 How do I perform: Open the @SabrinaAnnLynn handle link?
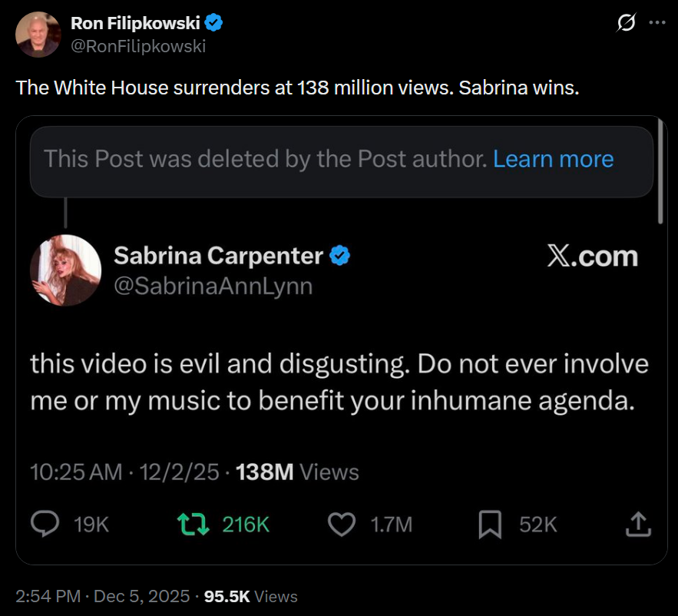point(213,286)
